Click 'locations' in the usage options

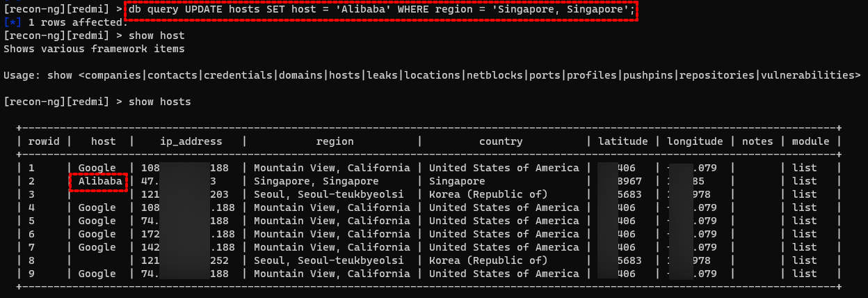click(432, 75)
